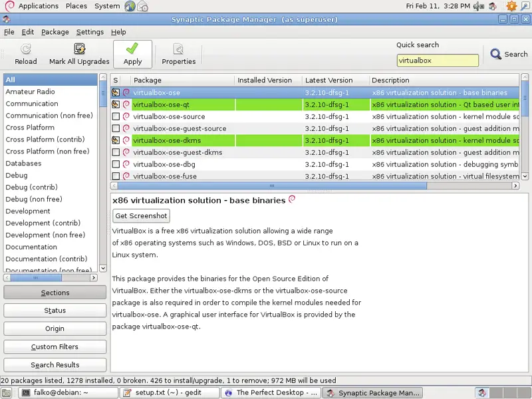532x399 pixels.
Task: Click the Debian swirl icon beside virtualbox-ose-qt
Action: pyautogui.click(x=126, y=104)
